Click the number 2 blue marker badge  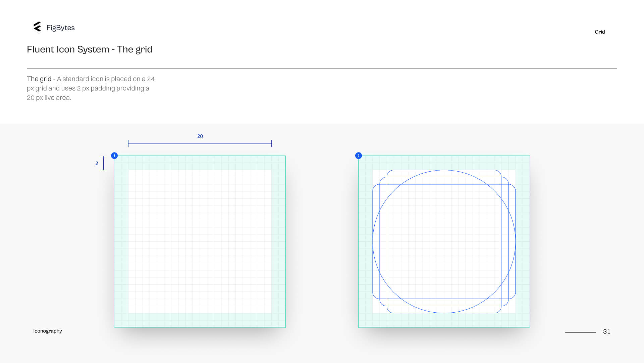pos(359,156)
